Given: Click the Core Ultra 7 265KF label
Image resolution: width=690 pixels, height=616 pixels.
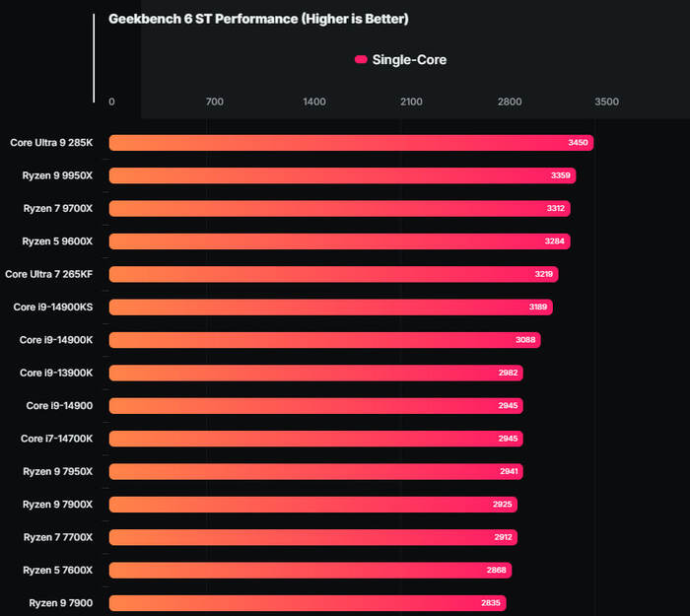Looking at the screenshot, I should pos(49,274).
